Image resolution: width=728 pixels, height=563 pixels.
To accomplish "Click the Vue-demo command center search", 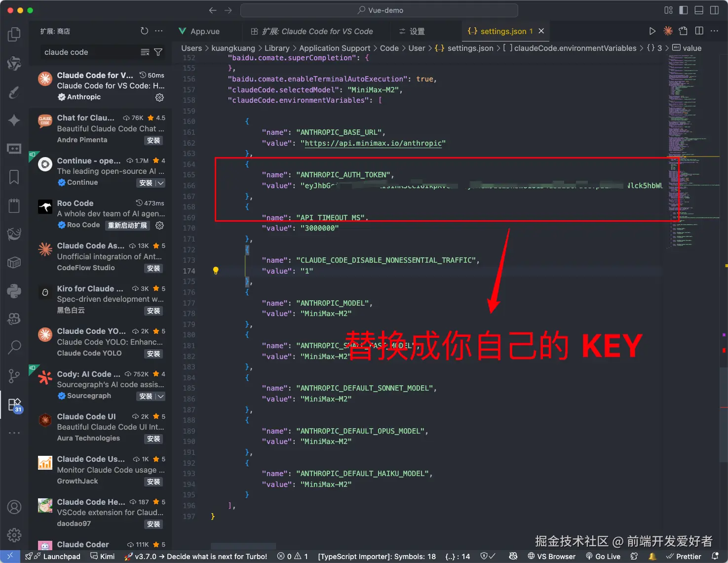I will (379, 10).
